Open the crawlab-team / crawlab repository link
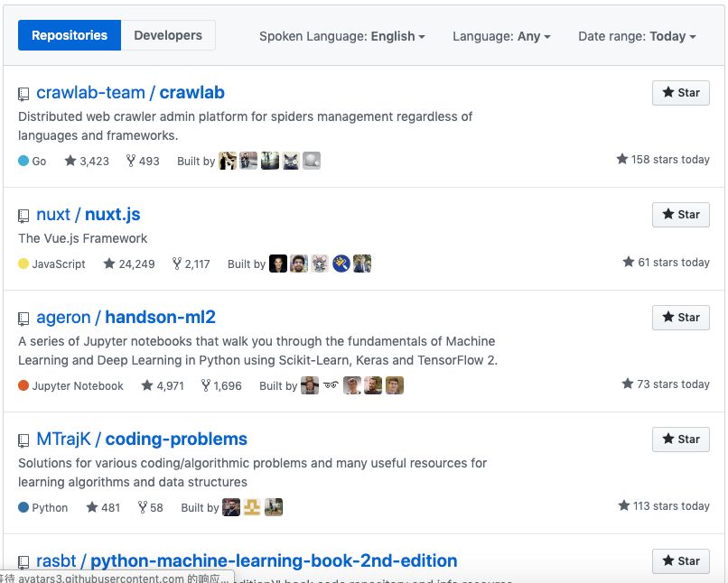Viewport: 728px width, 583px height. pos(130,93)
